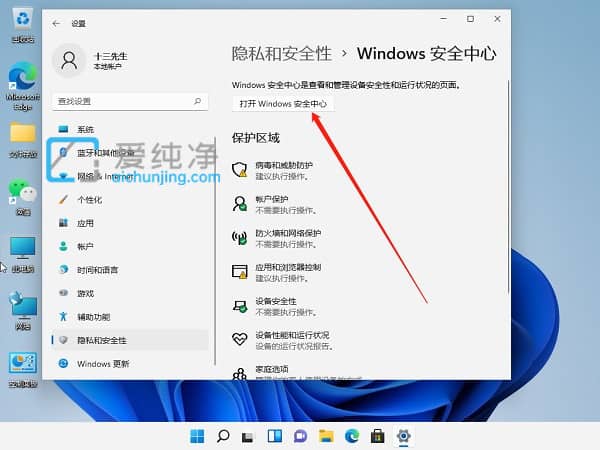
Task: Click the 系统 monitor icon in sidebar
Action: point(64,129)
